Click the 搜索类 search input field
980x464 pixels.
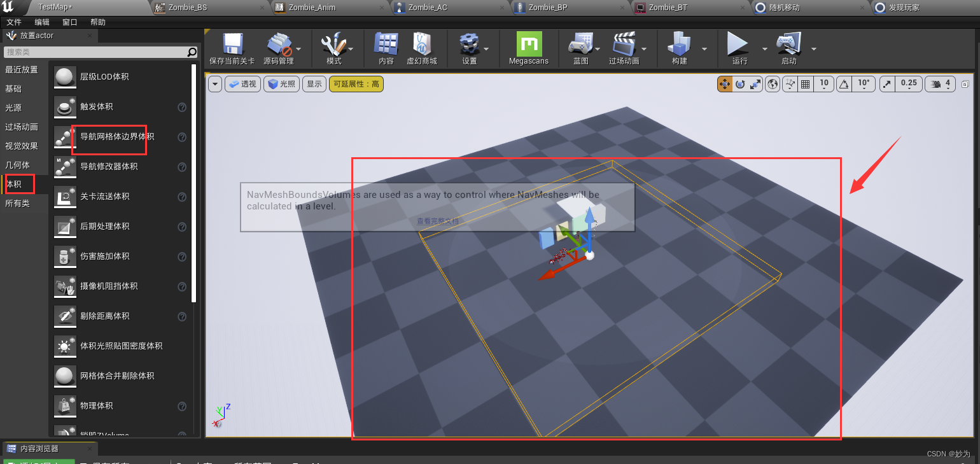click(95, 52)
